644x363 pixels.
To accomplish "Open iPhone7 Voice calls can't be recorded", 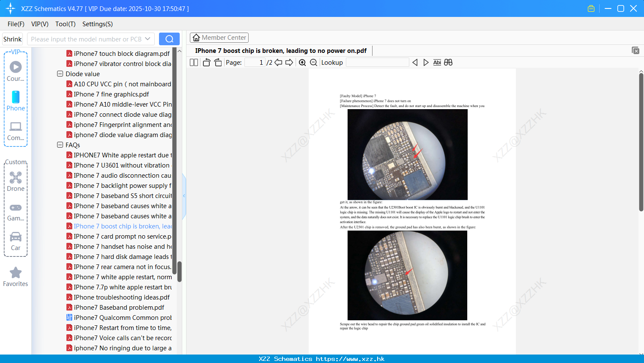I will [x=119, y=338].
